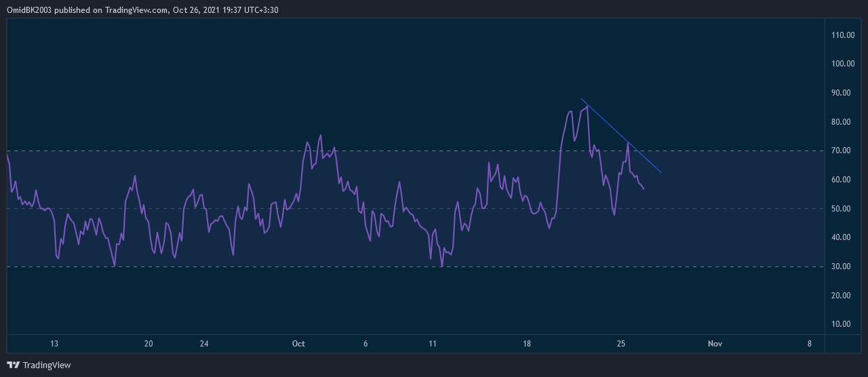Click the TradingView logo icon

(13, 365)
